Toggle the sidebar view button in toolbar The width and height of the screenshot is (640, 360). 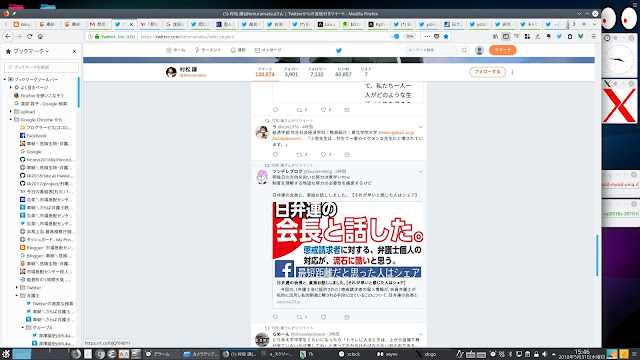506,36
